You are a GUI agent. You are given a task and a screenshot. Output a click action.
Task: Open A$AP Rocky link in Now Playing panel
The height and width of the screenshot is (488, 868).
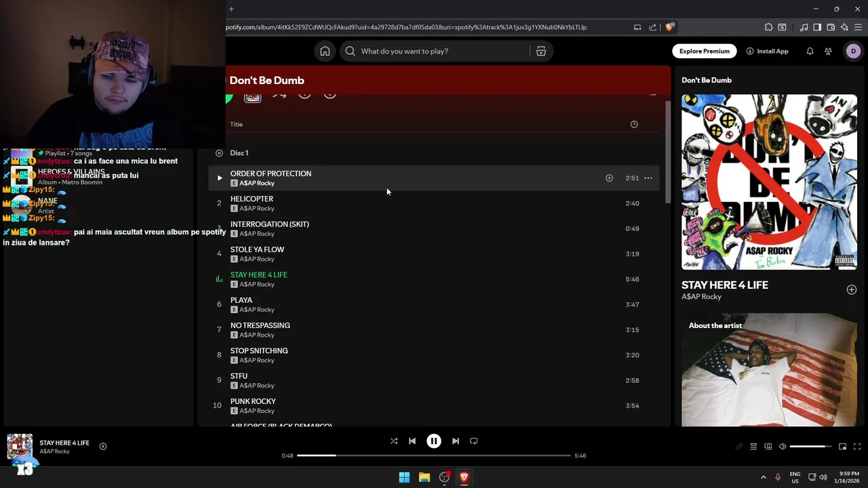[701, 297]
